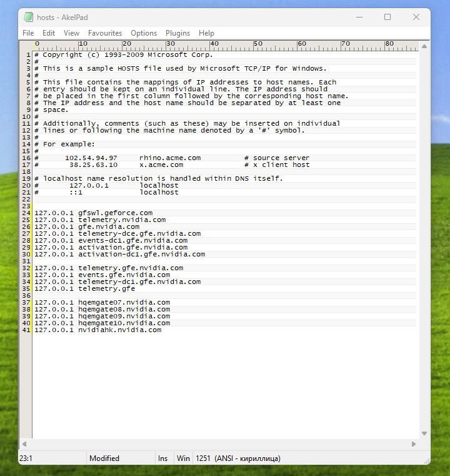450x476 pixels.
Task: Open the Edit menu
Action: [x=49, y=33]
